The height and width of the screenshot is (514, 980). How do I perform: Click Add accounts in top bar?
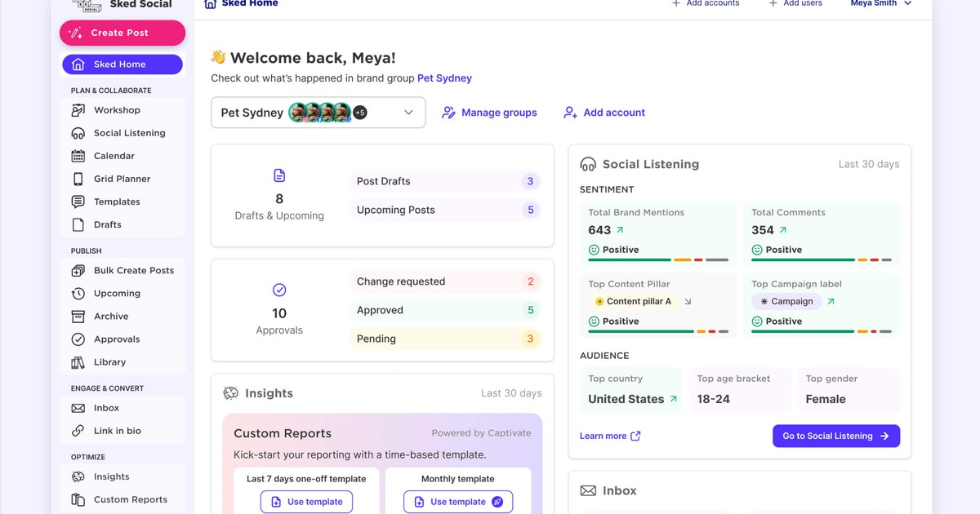click(x=706, y=3)
